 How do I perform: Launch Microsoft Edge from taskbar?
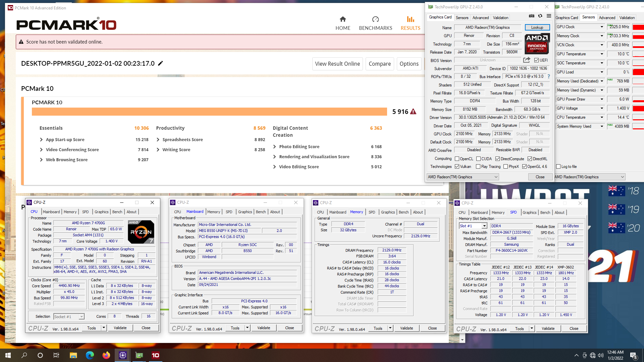pyautogui.click(x=90, y=355)
